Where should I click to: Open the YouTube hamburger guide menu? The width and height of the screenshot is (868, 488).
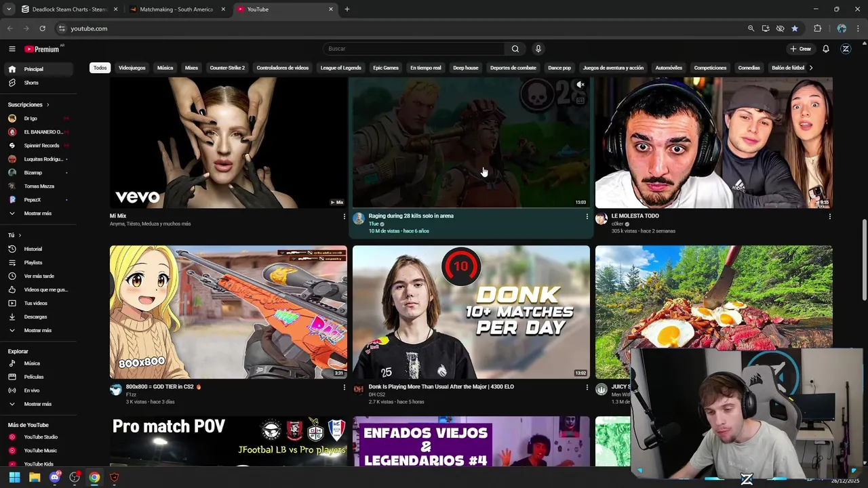coord(12,49)
